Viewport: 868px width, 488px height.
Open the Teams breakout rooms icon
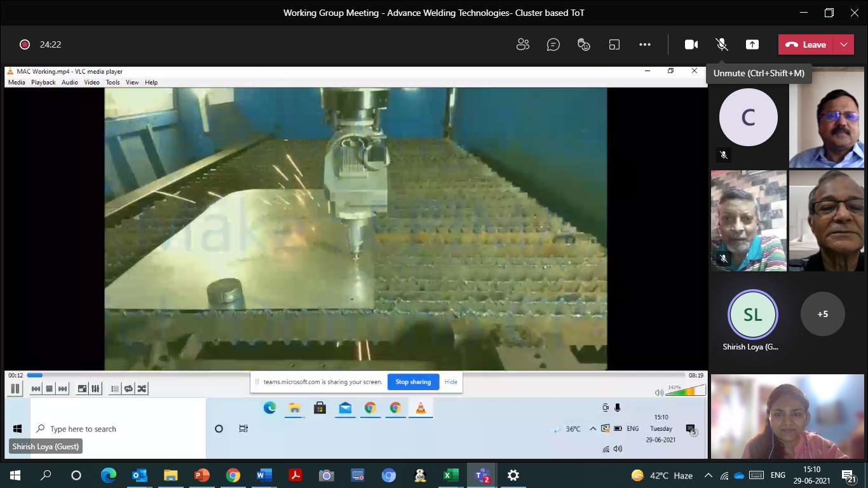point(614,44)
